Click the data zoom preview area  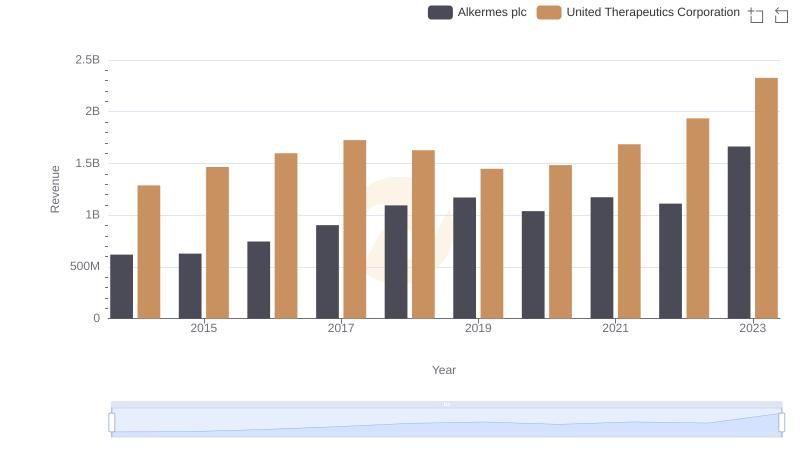[446, 422]
